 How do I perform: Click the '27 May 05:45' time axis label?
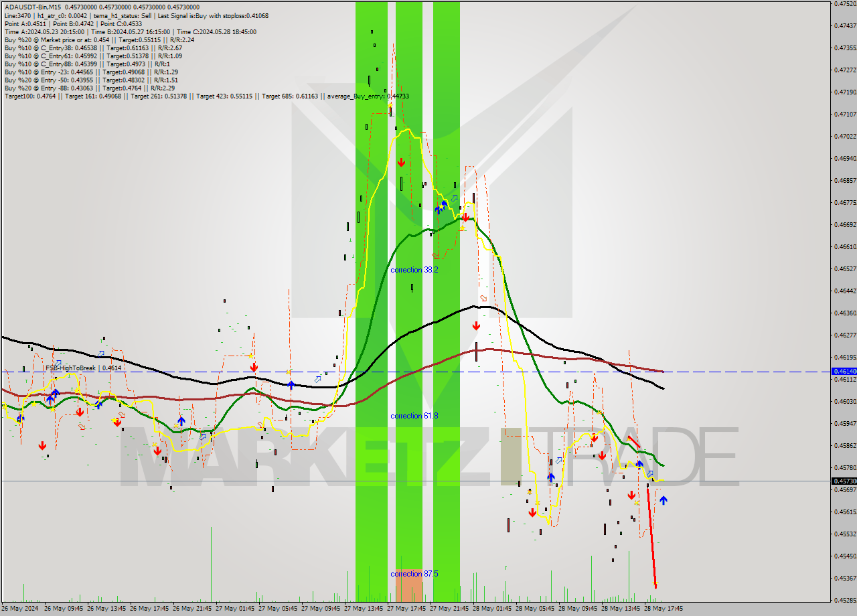pos(279,609)
